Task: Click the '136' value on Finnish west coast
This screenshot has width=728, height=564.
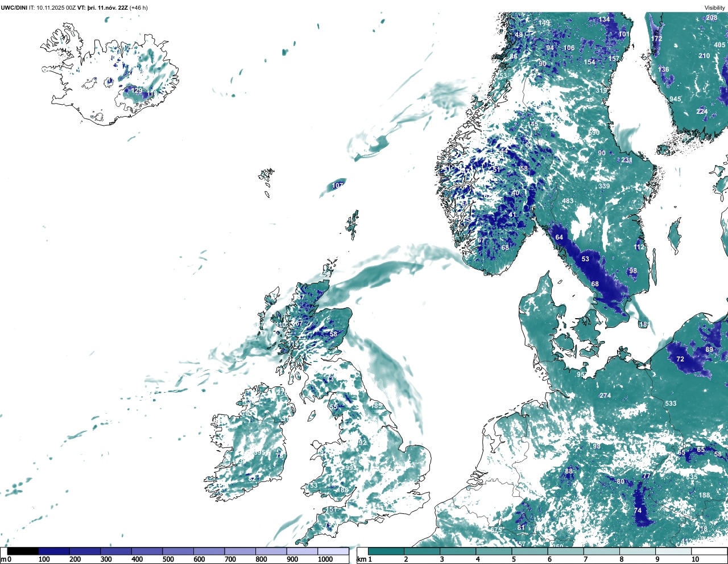Action: point(664,69)
